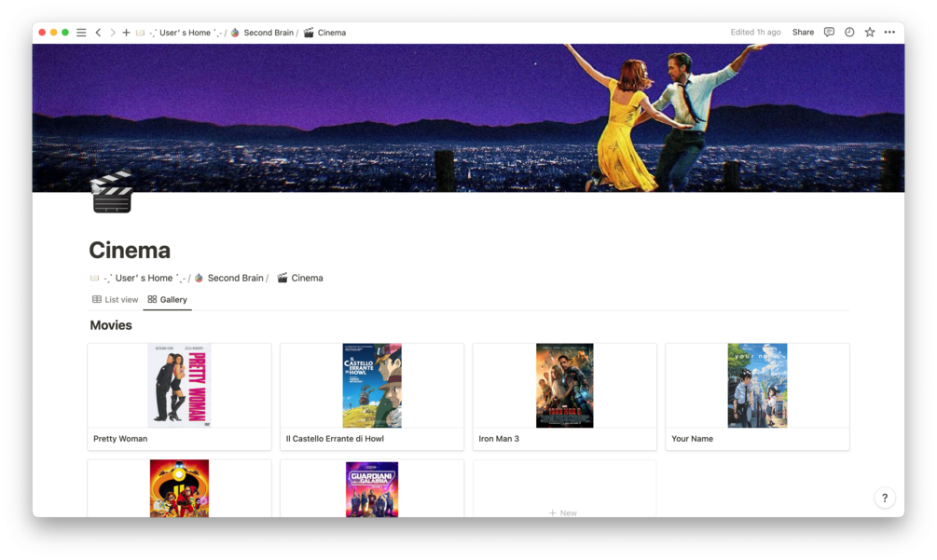Click Second Brain icon in top breadcrumb

coord(236,33)
